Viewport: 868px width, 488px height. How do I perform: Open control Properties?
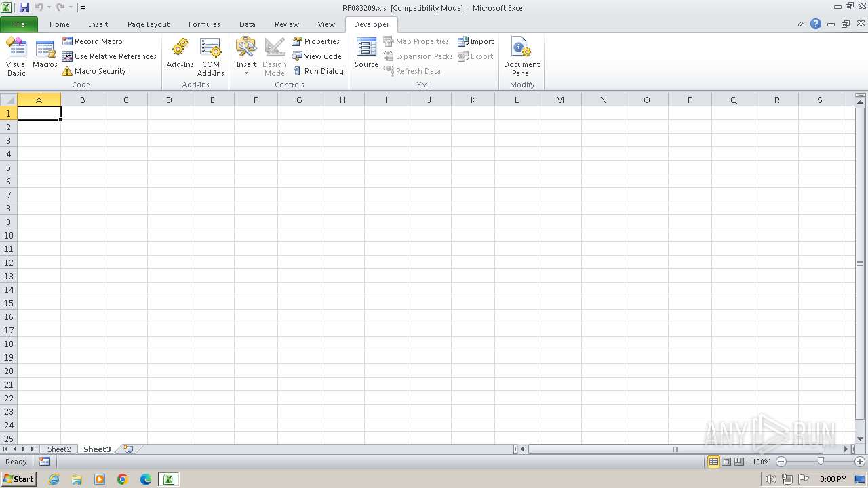316,41
